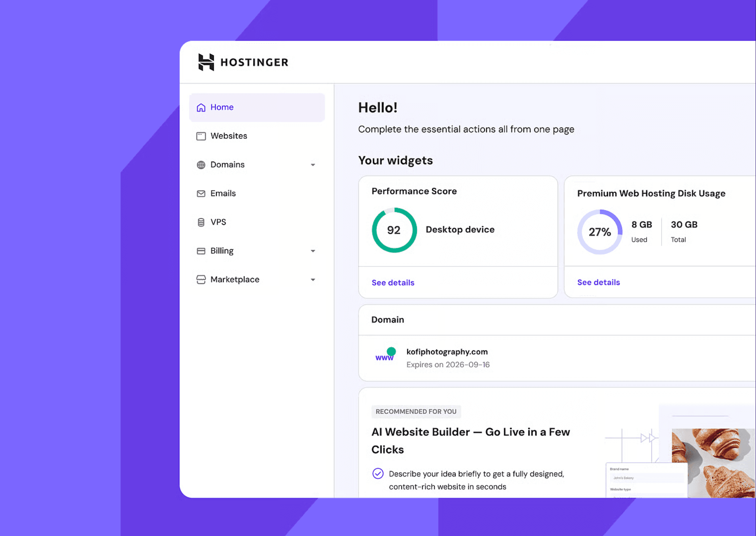Expand the Billing section
The height and width of the screenshot is (536, 756).
point(313,251)
